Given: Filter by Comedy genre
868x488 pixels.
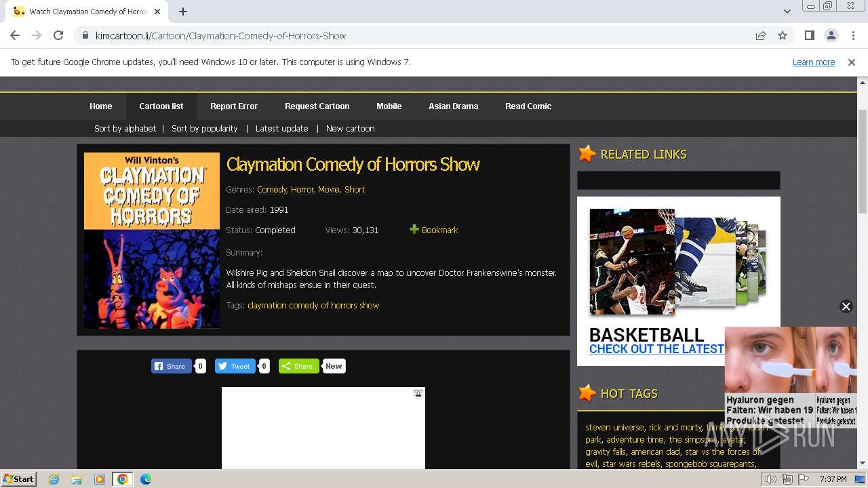Looking at the screenshot, I should [272, 190].
